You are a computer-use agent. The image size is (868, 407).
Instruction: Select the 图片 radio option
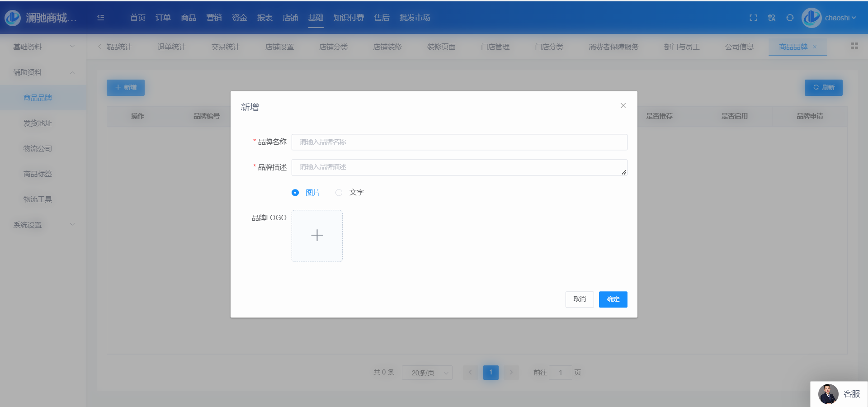295,193
